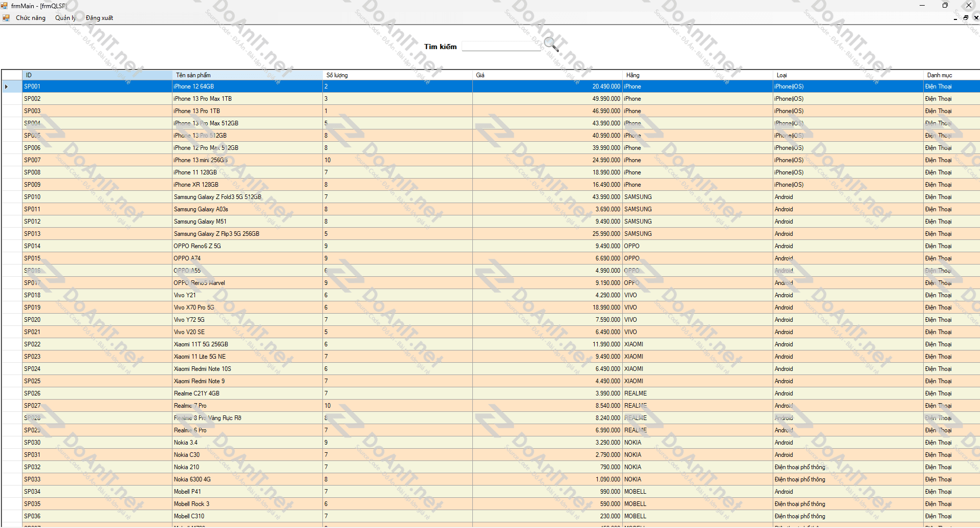980x528 pixels.
Task: Click the Đăng xuất menu item
Action: 99,18
